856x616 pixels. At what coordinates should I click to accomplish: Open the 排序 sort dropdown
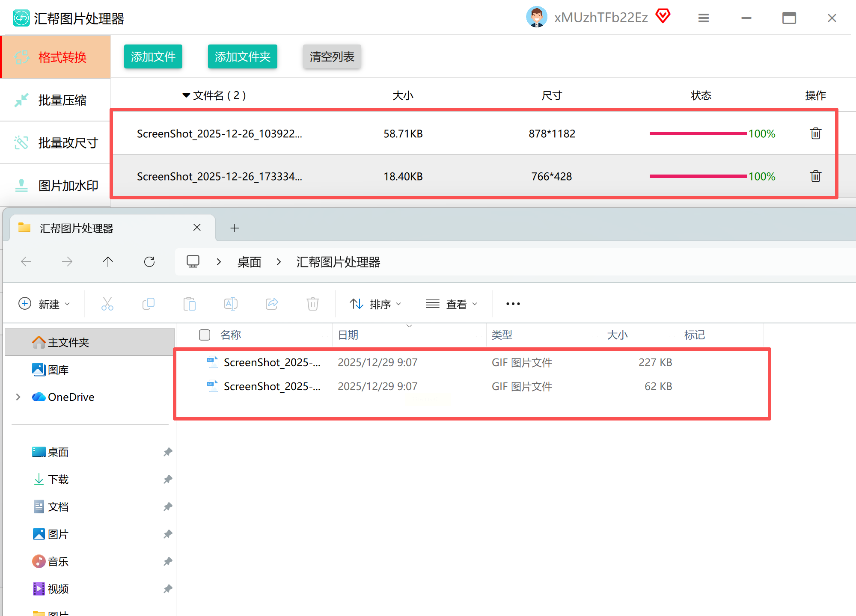375,304
